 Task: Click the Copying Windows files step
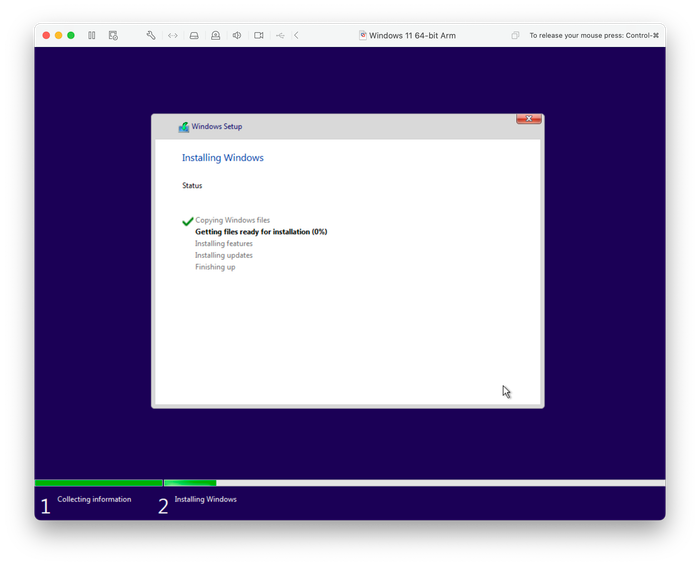tap(233, 220)
